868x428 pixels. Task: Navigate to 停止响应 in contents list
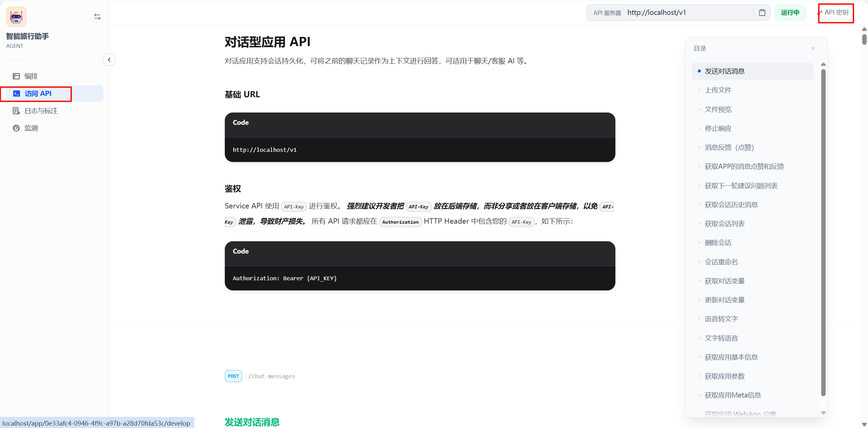pyautogui.click(x=718, y=128)
